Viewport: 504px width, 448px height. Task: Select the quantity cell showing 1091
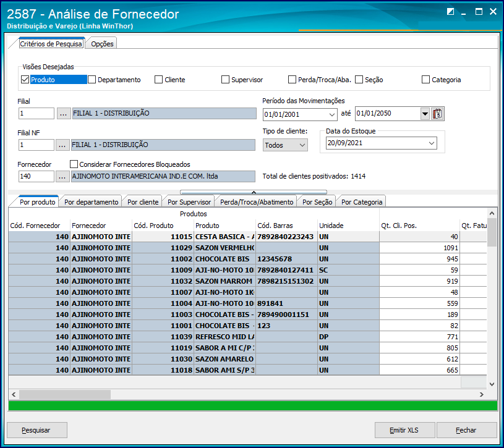pos(419,248)
